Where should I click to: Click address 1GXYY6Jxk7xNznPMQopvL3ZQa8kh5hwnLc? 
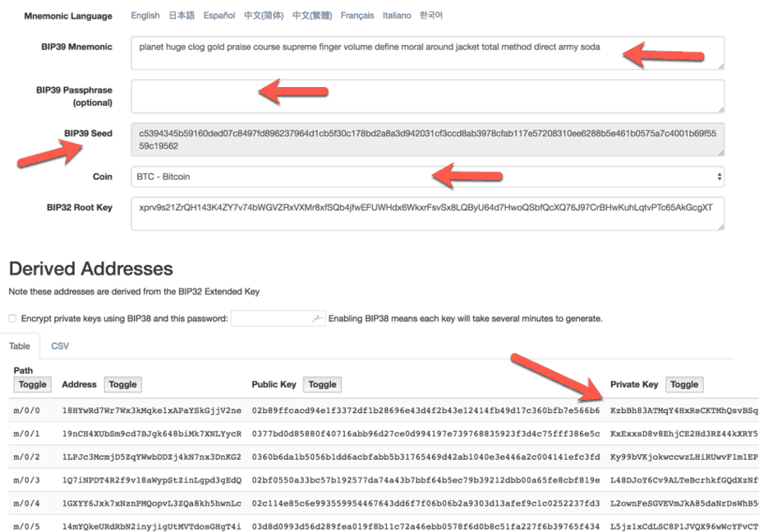151,503
